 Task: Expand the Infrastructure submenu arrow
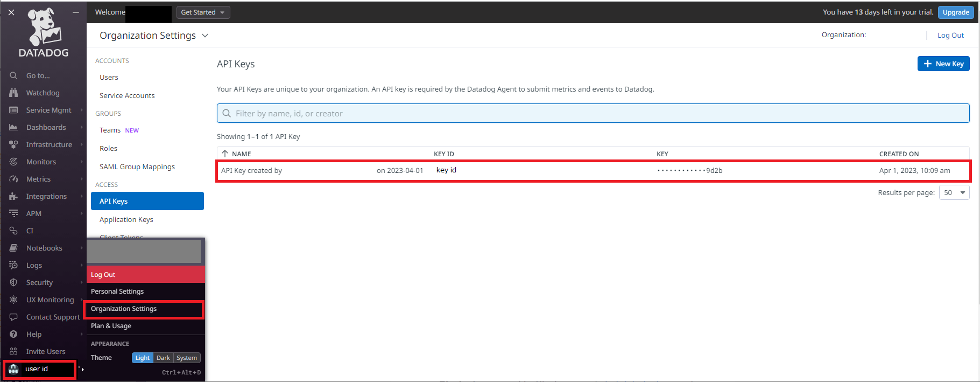(82, 144)
